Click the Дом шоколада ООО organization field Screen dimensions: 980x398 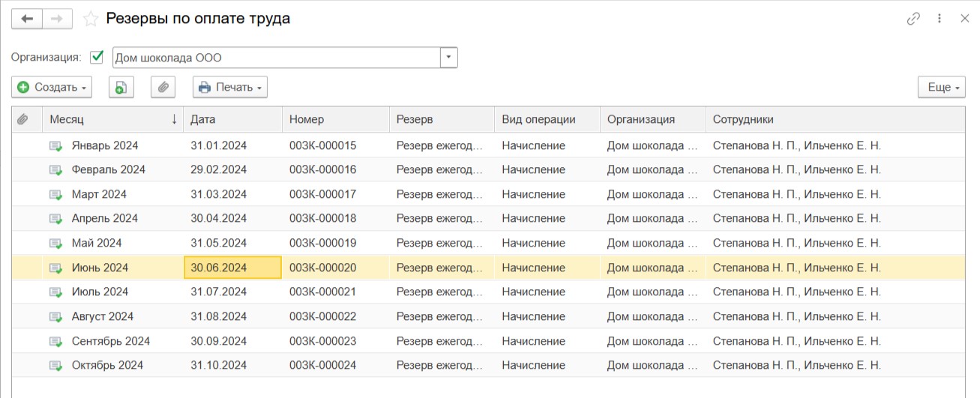point(276,58)
